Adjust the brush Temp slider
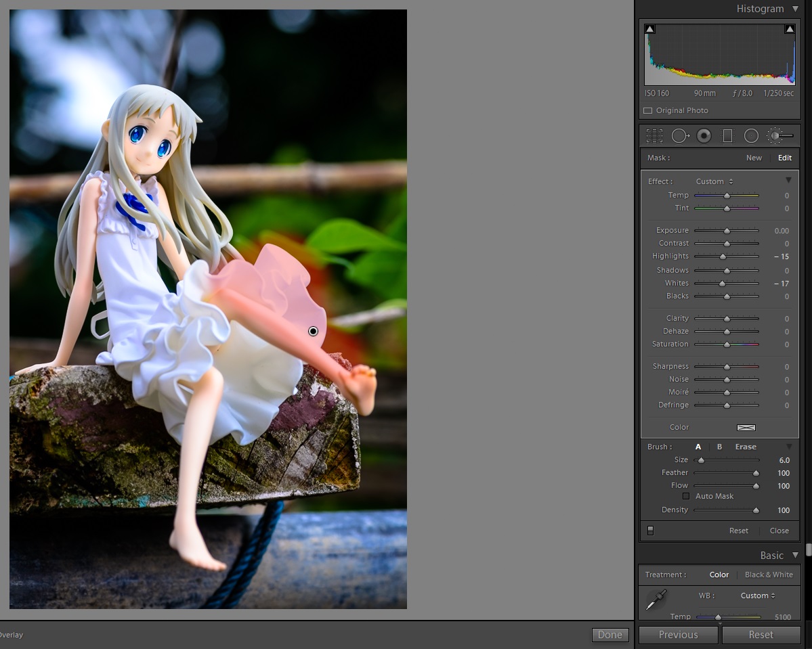 pyautogui.click(x=727, y=196)
